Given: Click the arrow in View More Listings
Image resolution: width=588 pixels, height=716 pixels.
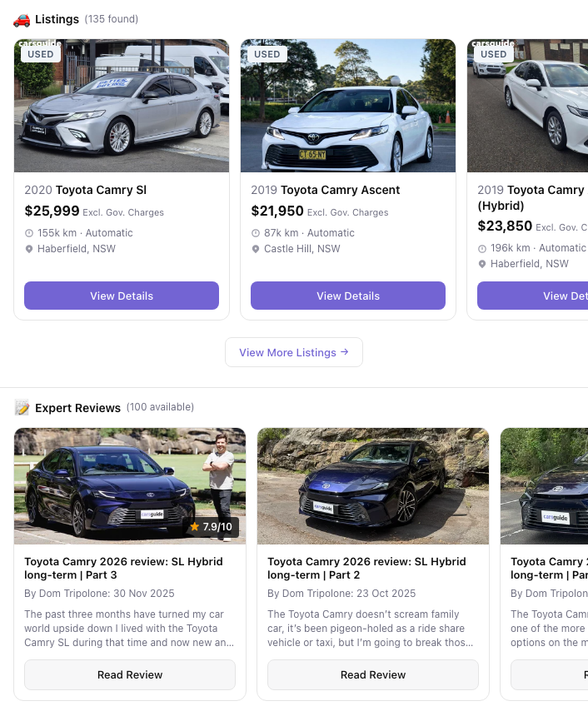Looking at the screenshot, I should pyautogui.click(x=345, y=352).
